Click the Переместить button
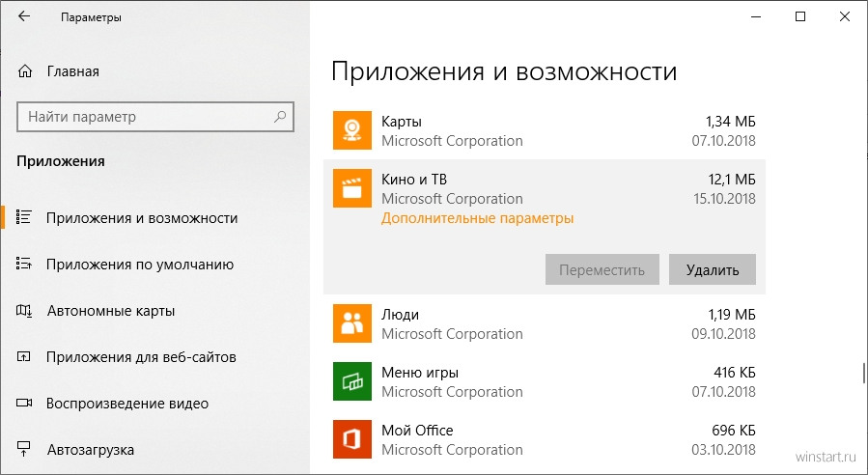868x475 pixels. (x=602, y=269)
